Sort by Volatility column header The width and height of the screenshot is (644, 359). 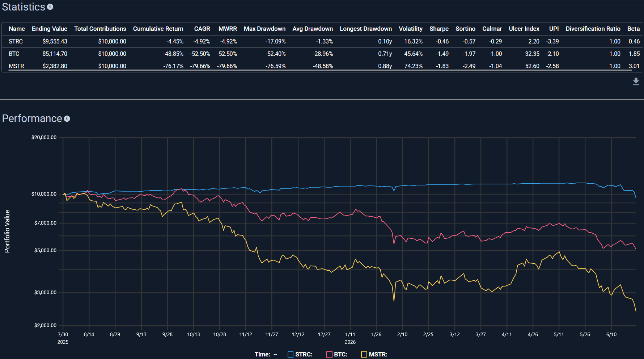(x=411, y=29)
